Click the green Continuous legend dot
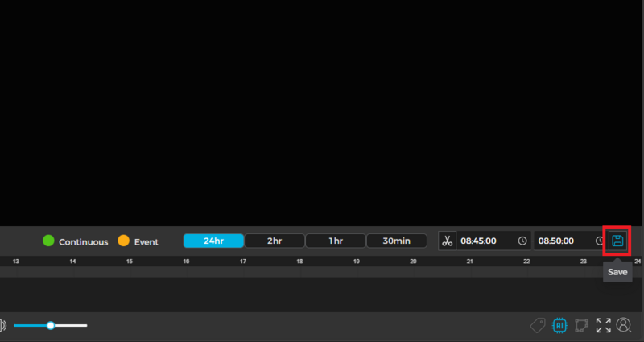The image size is (644, 342). click(x=48, y=241)
